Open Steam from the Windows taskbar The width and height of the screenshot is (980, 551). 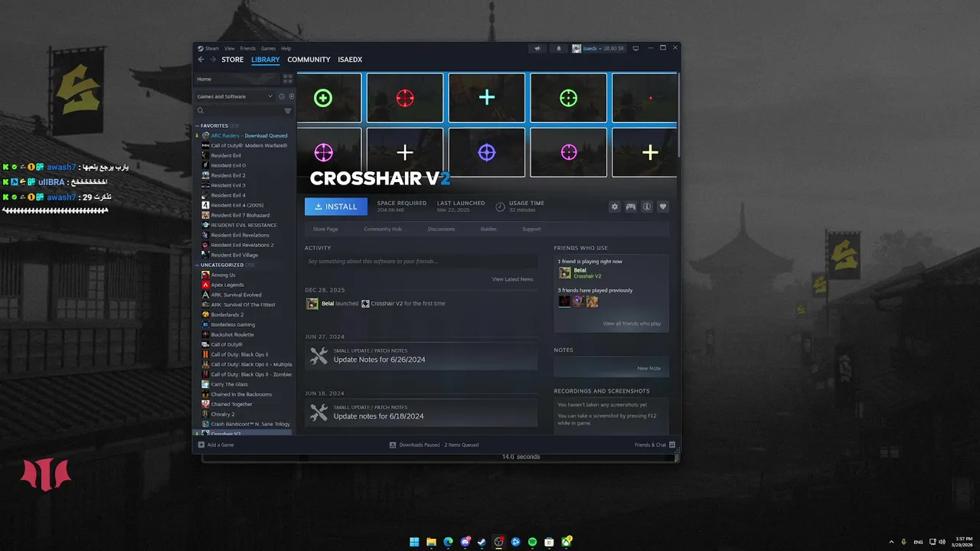tap(482, 542)
